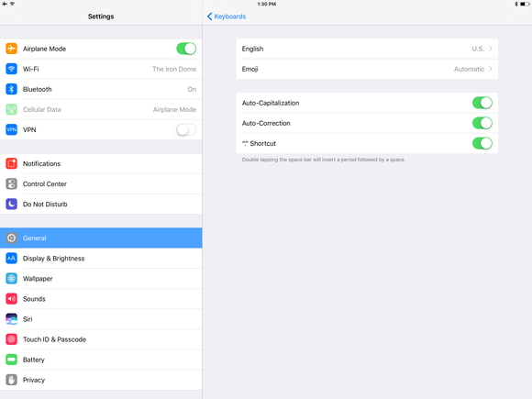Tap the green Battery icon
This screenshot has height=399, width=532.
point(12,360)
